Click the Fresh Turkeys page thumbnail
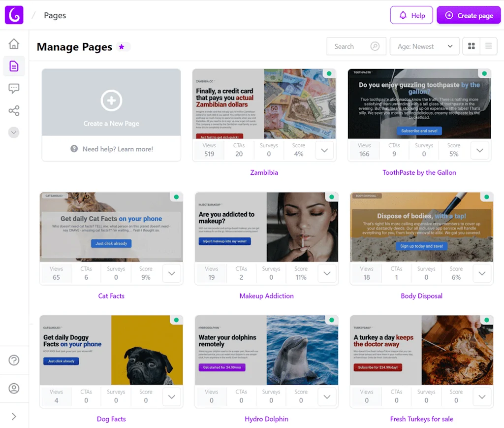This screenshot has width=504, height=428. tap(421, 350)
